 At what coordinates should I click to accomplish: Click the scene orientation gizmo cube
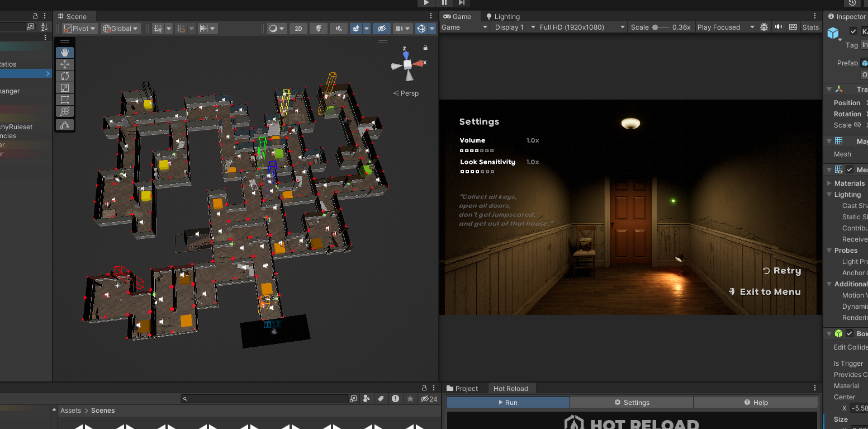408,64
